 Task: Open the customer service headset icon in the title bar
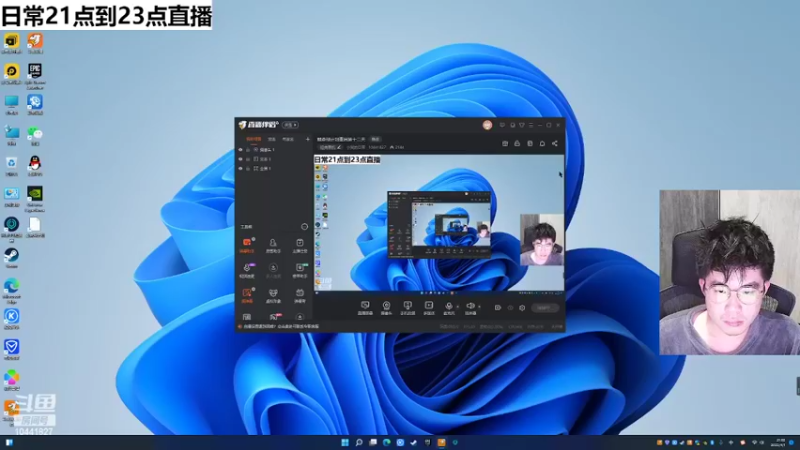[x=512, y=125]
